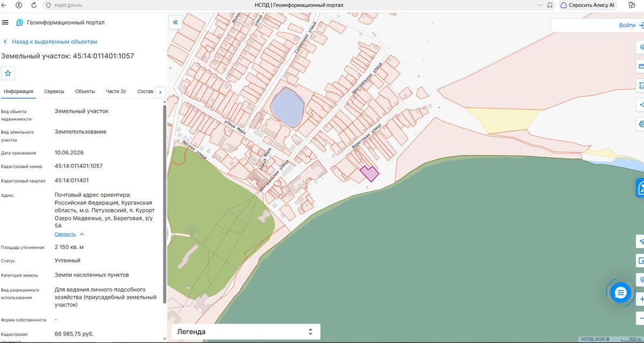Click status value Учтенный
The image size is (644, 343).
click(x=68, y=260)
